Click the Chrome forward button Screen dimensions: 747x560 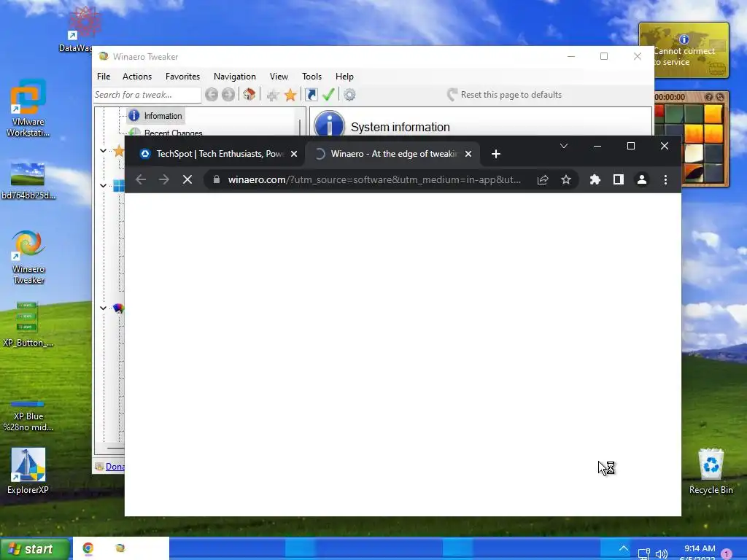click(164, 179)
